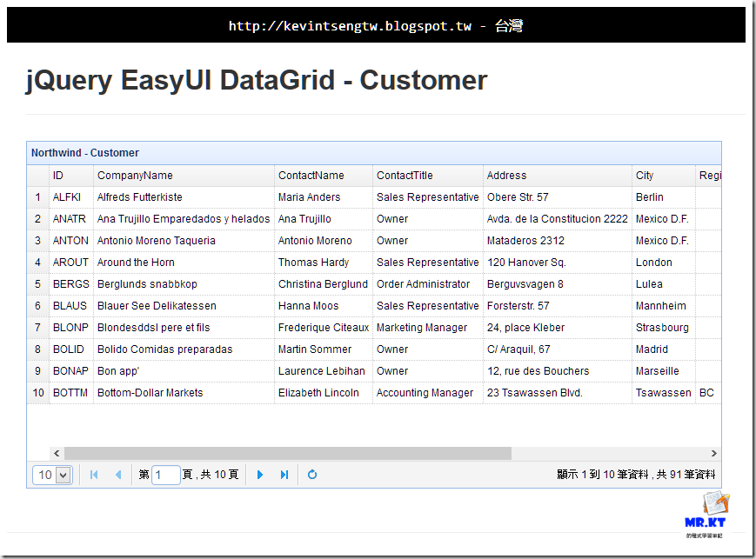
Task: Sort by the ContactName column header
Action: point(324,176)
